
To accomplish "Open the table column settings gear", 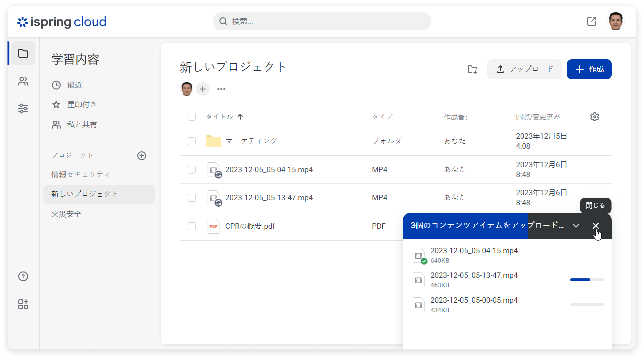I will click(594, 117).
